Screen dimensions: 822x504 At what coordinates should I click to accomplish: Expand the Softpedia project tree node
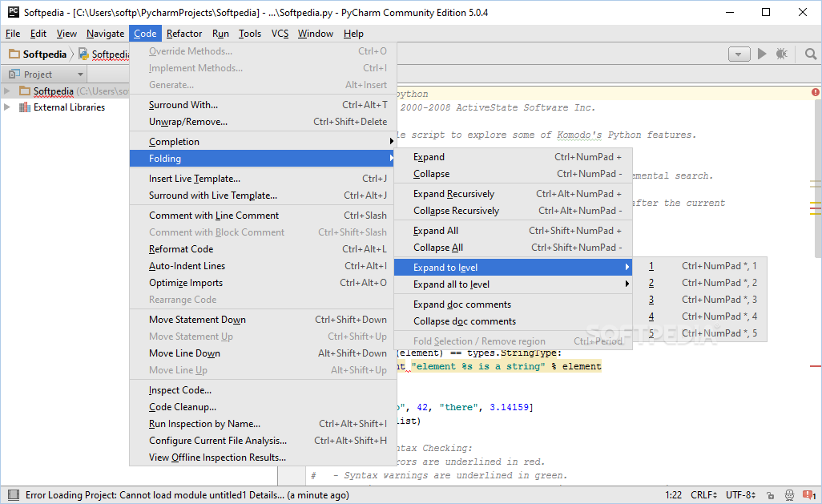[x=7, y=91]
